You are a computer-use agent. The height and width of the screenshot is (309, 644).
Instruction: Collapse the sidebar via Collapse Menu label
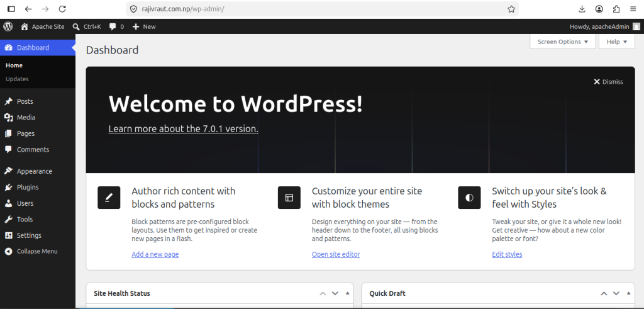(37, 252)
